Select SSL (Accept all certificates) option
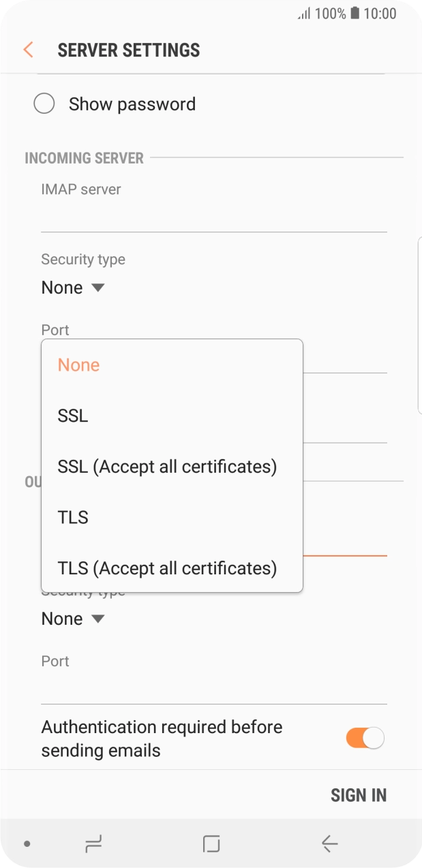The height and width of the screenshot is (868, 422). coord(166,466)
